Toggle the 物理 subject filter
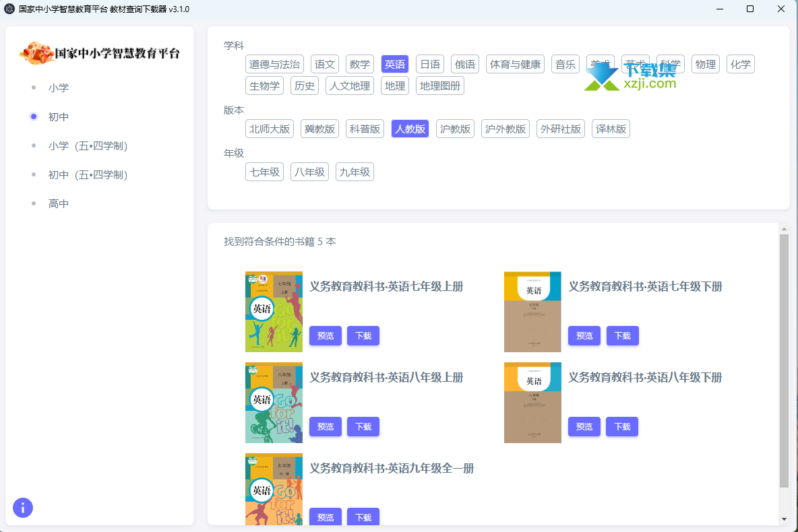Viewport: 798px width, 532px height. point(706,65)
